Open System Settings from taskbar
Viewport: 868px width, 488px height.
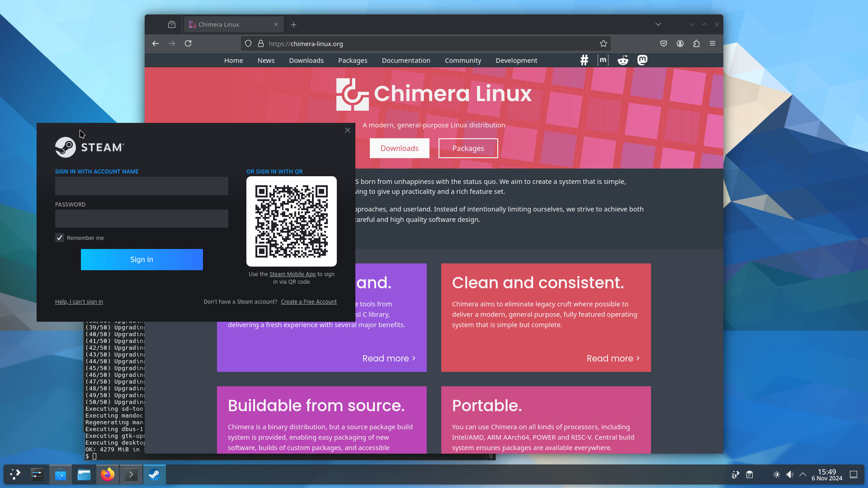(37, 474)
